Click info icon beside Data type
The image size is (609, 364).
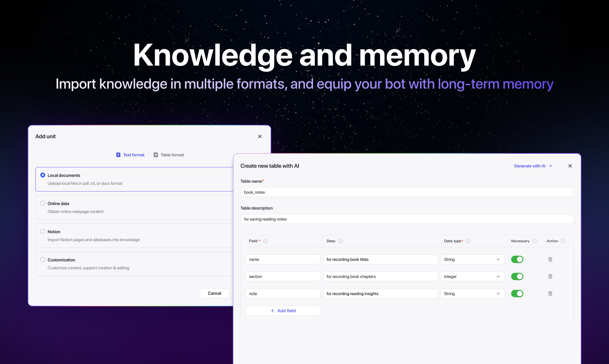pos(468,241)
